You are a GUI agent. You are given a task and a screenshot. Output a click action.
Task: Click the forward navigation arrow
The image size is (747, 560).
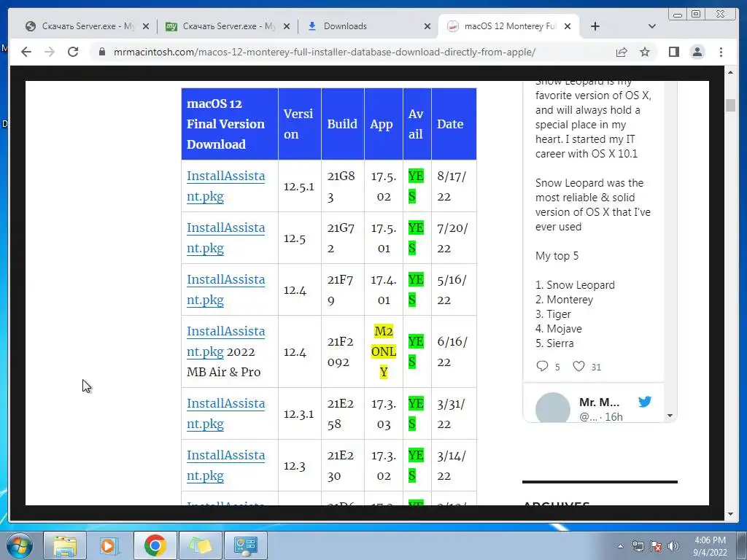[50, 52]
